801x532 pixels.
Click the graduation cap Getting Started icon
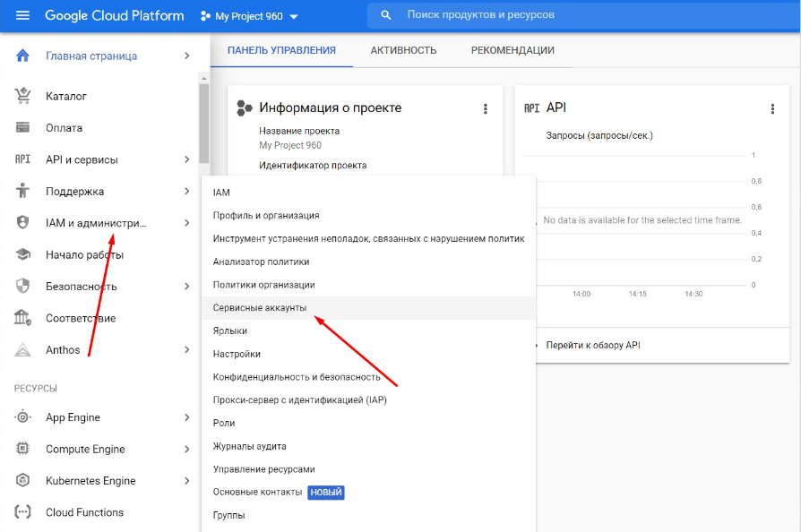pos(22,254)
